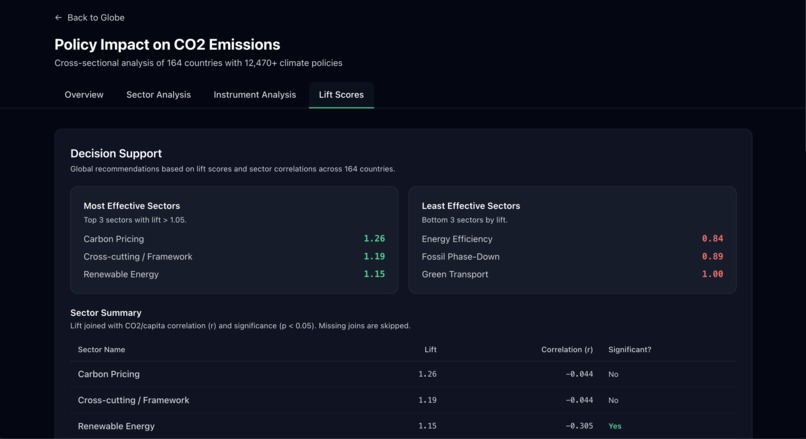This screenshot has width=806, height=439.
Task: Open the Sector Analysis tab
Action: pos(158,95)
